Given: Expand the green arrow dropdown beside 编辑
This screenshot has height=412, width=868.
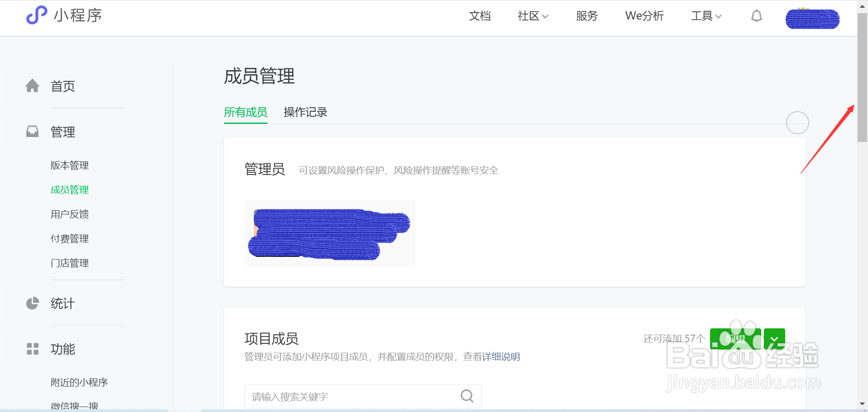Looking at the screenshot, I should click(774, 339).
